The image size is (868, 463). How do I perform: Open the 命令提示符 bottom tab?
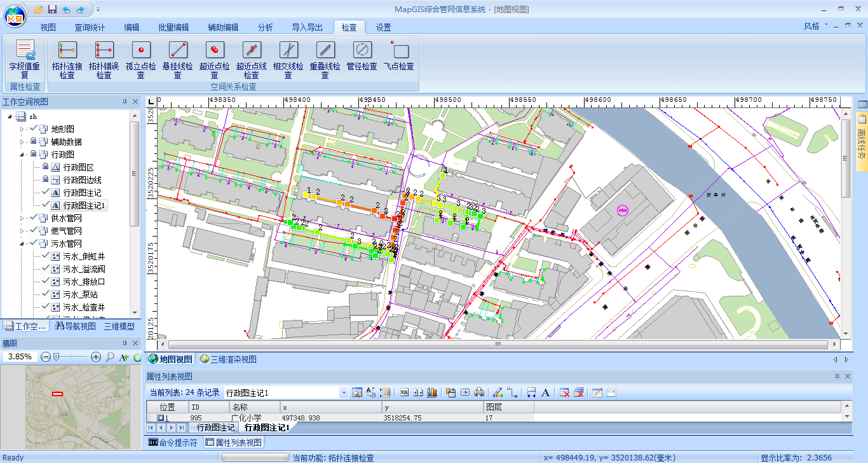click(173, 443)
